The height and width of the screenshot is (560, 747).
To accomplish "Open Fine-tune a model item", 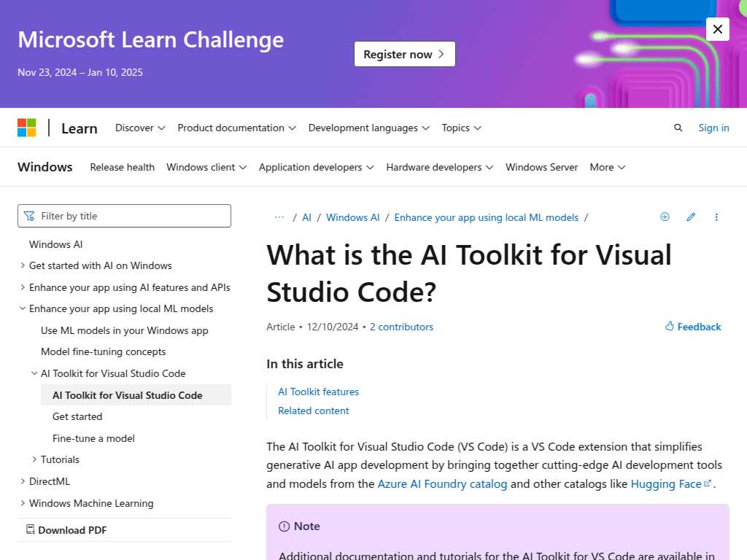I will (93, 438).
